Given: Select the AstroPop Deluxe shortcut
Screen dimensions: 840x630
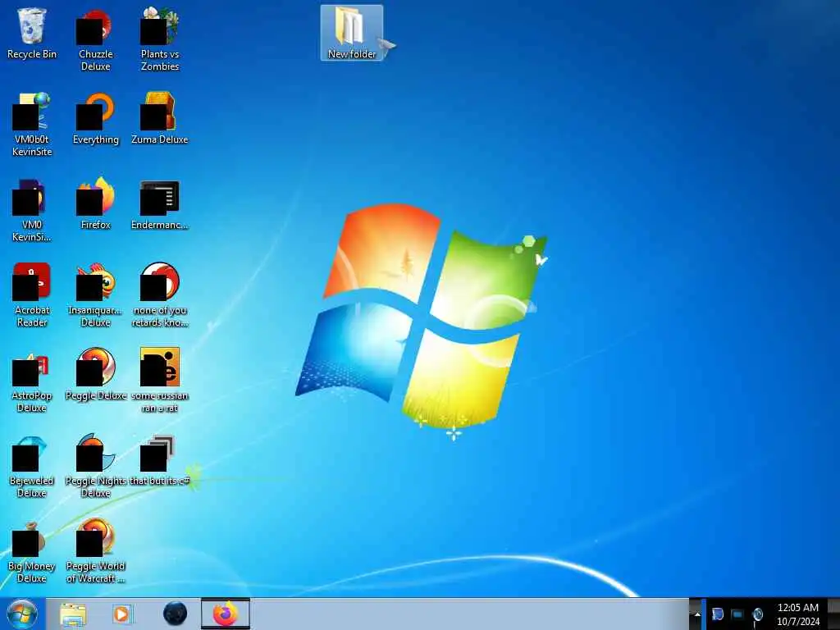Looking at the screenshot, I should (x=32, y=381).
